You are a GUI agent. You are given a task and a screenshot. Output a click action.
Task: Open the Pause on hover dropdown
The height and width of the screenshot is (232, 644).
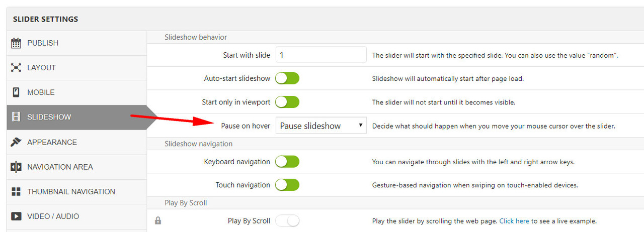tap(321, 126)
